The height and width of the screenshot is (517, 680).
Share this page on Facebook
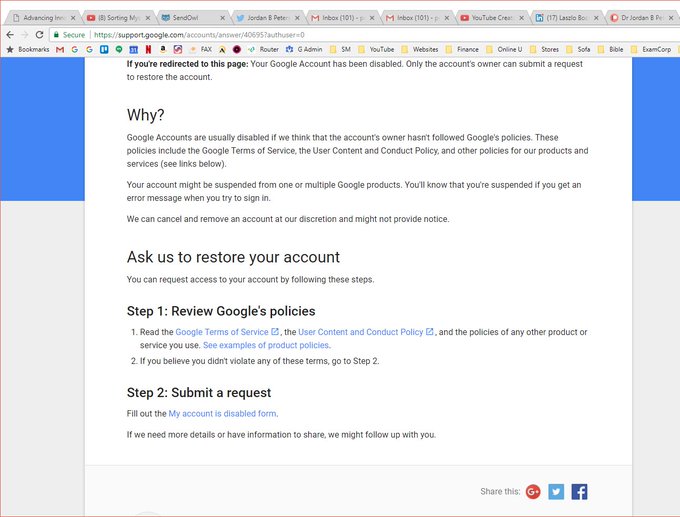[579, 491]
